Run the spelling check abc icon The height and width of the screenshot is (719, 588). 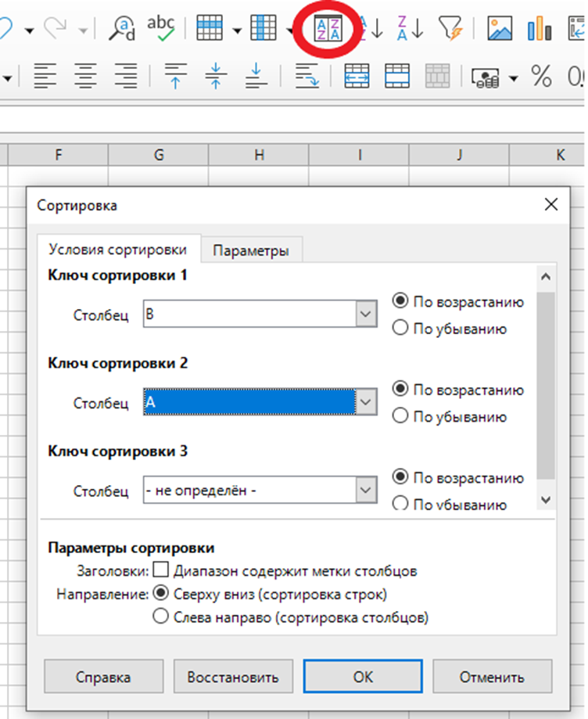tap(160, 29)
